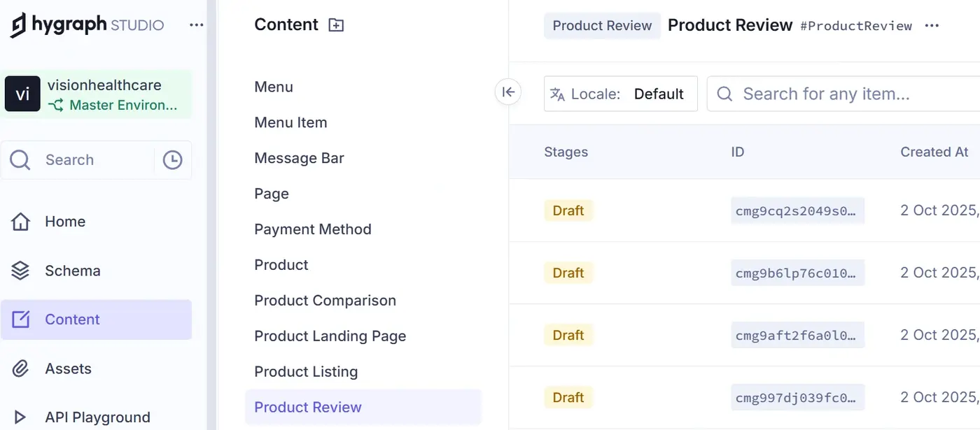Open the Product Landing Page model
The height and width of the screenshot is (430, 980).
[x=330, y=336]
